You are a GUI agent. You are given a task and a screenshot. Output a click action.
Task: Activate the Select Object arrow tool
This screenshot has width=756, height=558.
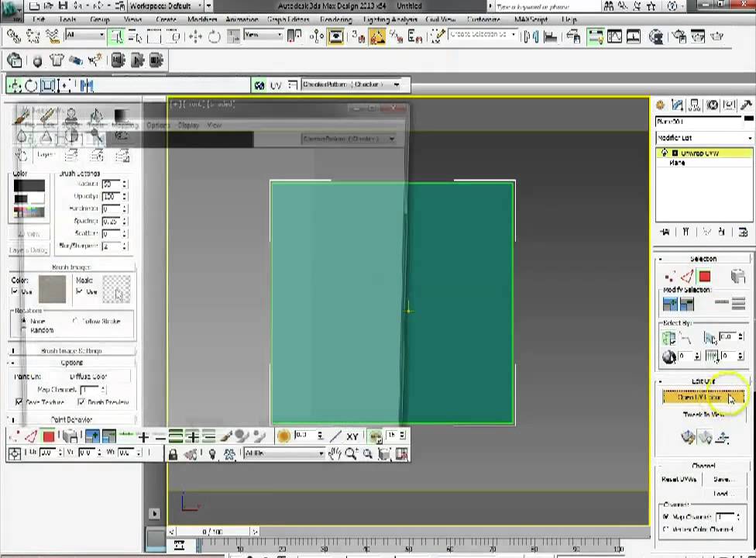click(x=115, y=36)
